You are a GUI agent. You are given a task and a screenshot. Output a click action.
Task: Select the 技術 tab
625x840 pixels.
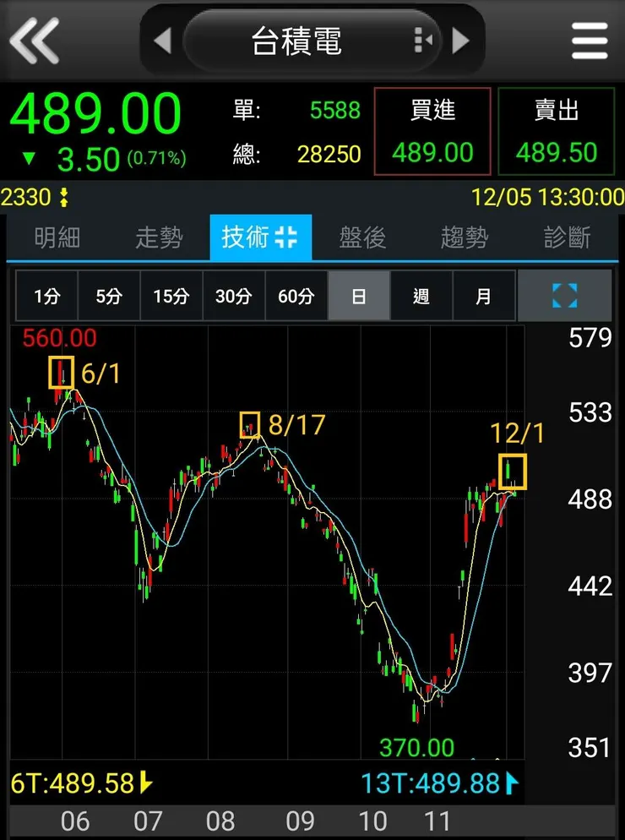pyautogui.click(x=260, y=237)
